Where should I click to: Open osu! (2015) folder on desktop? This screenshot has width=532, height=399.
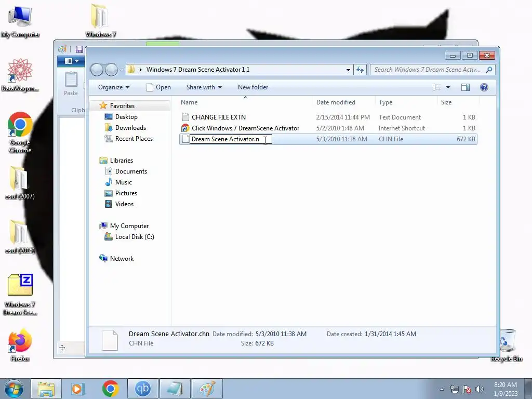click(x=20, y=237)
